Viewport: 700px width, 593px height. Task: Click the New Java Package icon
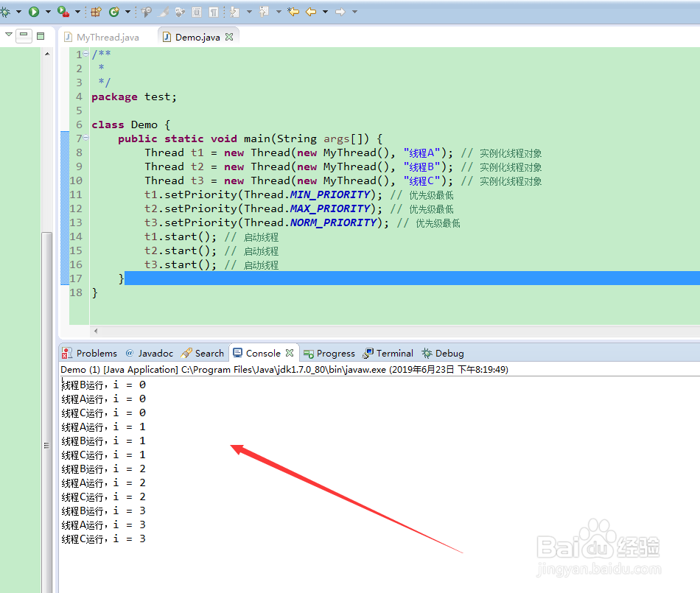pyautogui.click(x=96, y=12)
